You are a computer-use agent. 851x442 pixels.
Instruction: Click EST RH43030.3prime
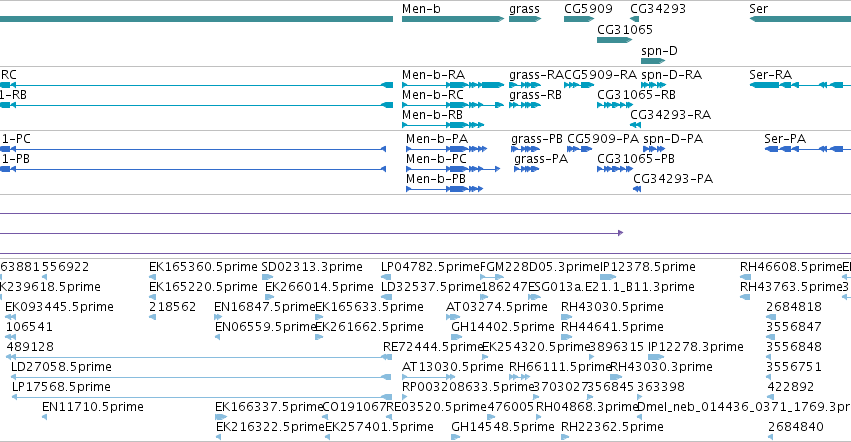pos(617,377)
